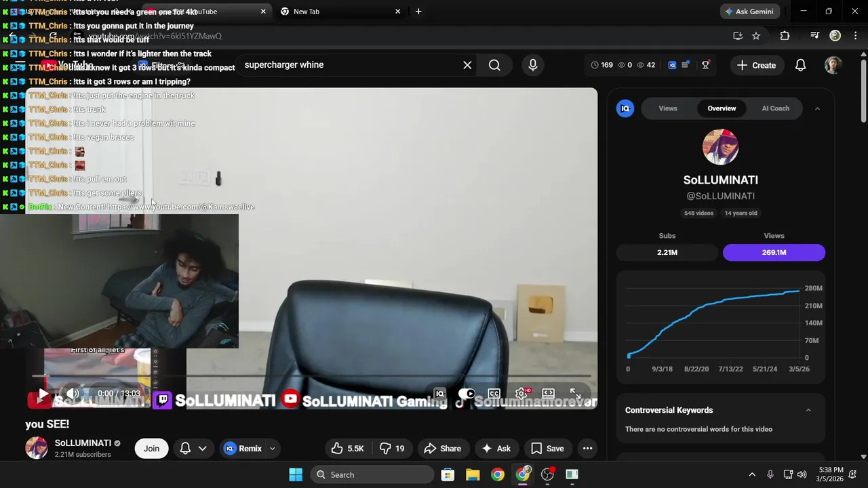This screenshot has width=868, height=488.
Task: Click the install app icon in address bar
Action: 738,36
